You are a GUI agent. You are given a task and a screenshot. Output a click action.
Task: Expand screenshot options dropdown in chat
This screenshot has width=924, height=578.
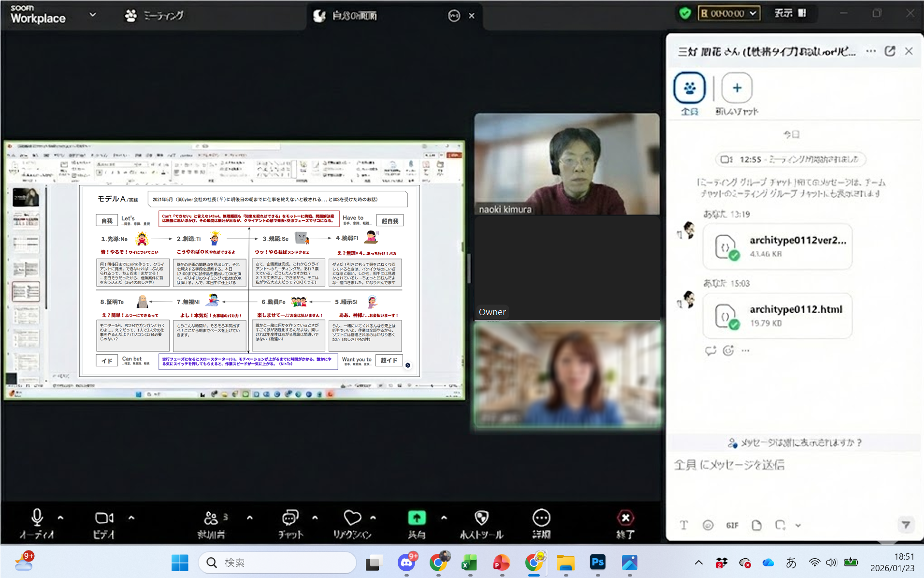[798, 525]
